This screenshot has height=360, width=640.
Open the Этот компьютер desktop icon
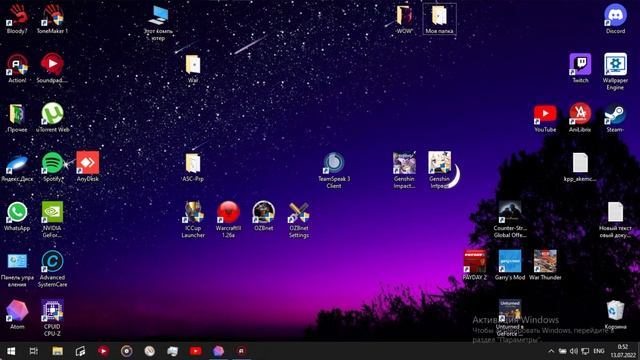point(158,22)
